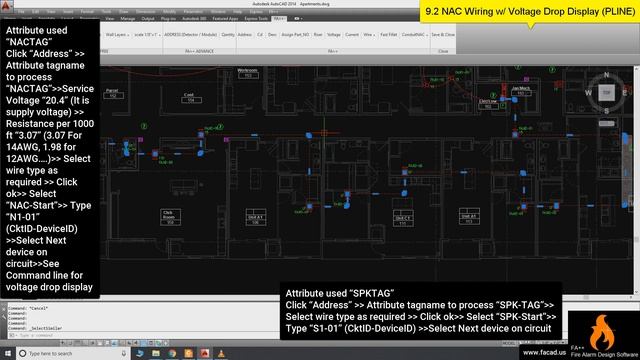Switch to the Output ribbon tab
640x360 pixels.
148,19
